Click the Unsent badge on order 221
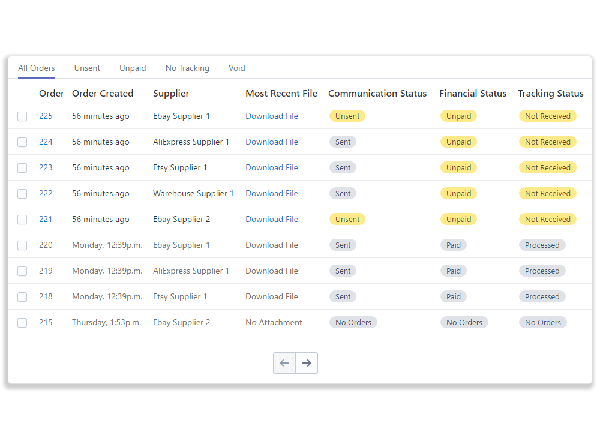The height and width of the screenshot is (438, 600). pos(347,219)
